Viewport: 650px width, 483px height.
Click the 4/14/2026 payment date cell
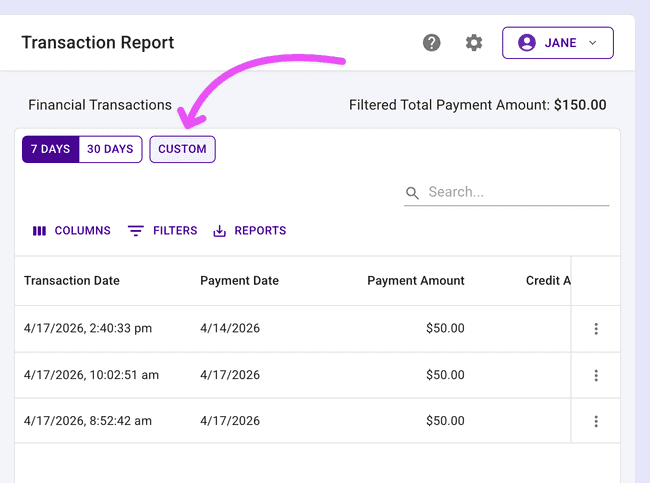230,328
